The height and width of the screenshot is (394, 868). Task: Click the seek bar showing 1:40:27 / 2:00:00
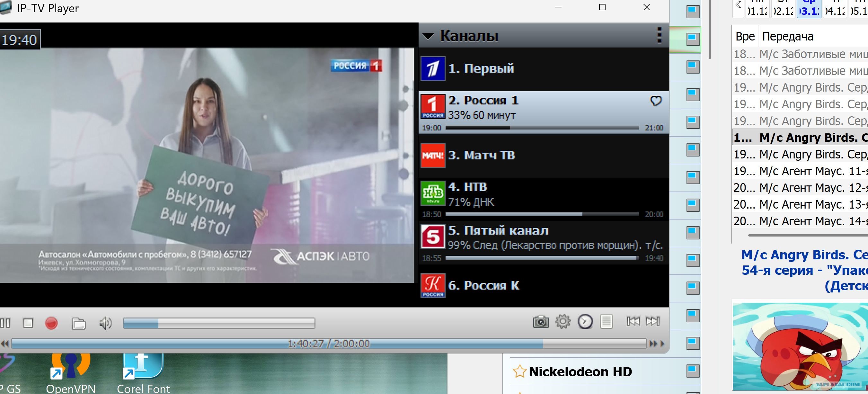(x=329, y=344)
